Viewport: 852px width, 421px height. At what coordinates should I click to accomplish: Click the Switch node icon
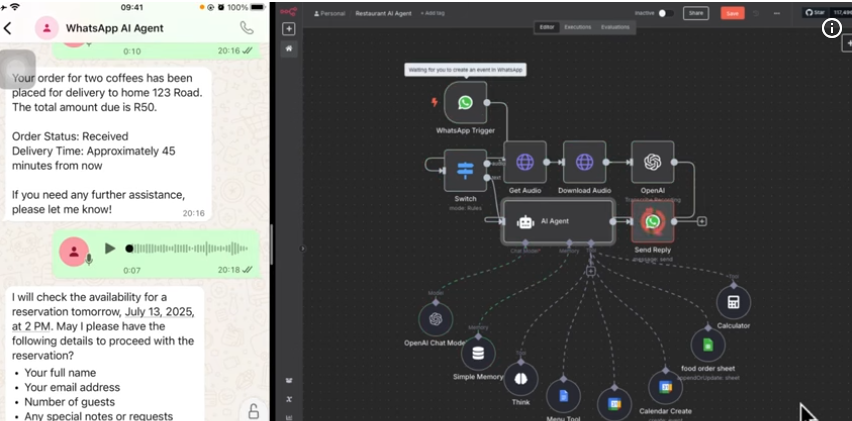click(465, 170)
